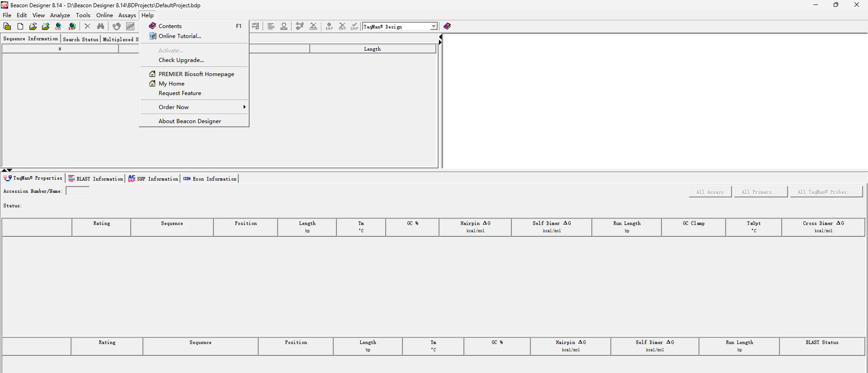Click the align lines toolbar icon
Viewport: 868px width, 373px height.
point(271,27)
